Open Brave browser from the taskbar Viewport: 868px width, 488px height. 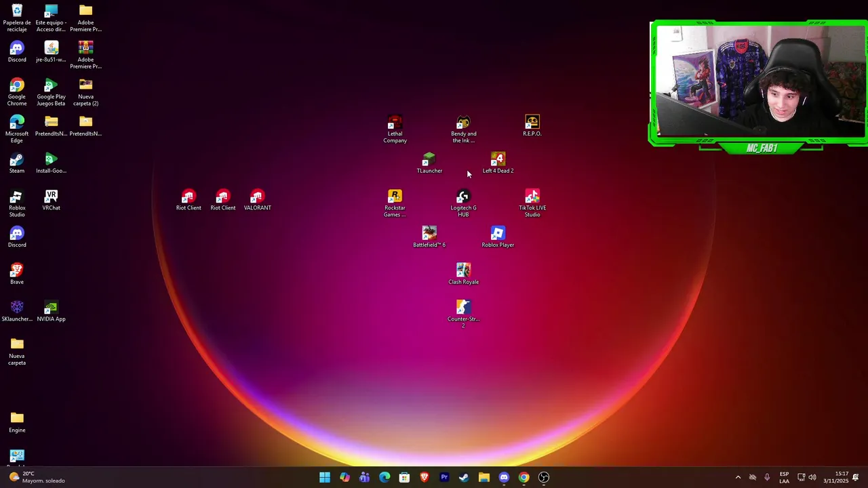click(425, 477)
